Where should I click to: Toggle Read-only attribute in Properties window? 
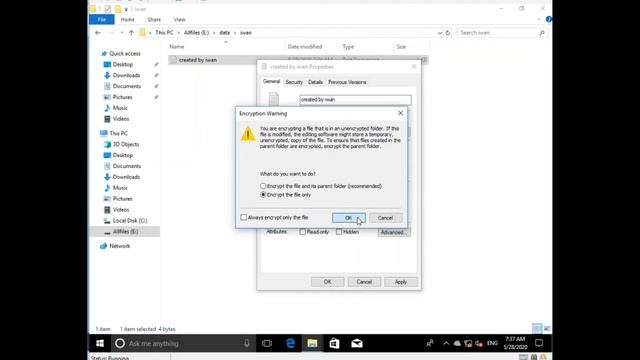pyautogui.click(x=302, y=232)
